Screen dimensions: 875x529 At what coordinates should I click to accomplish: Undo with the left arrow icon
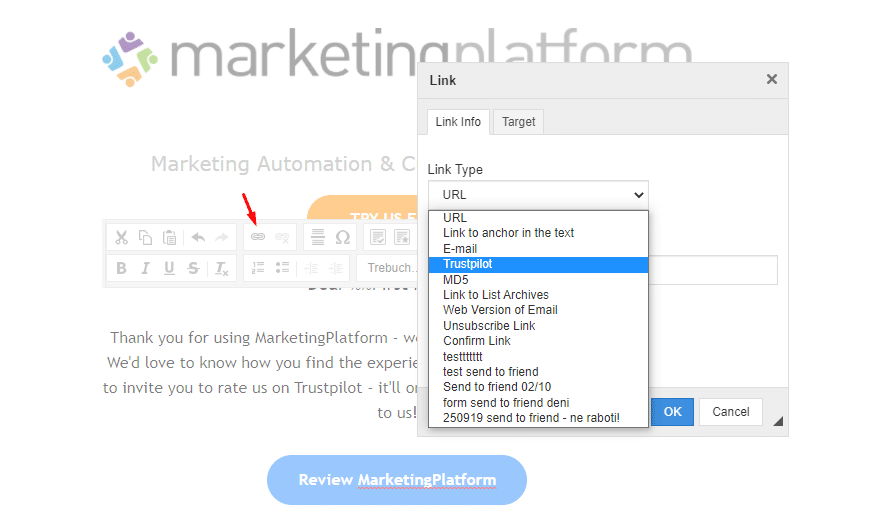click(x=198, y=238)
